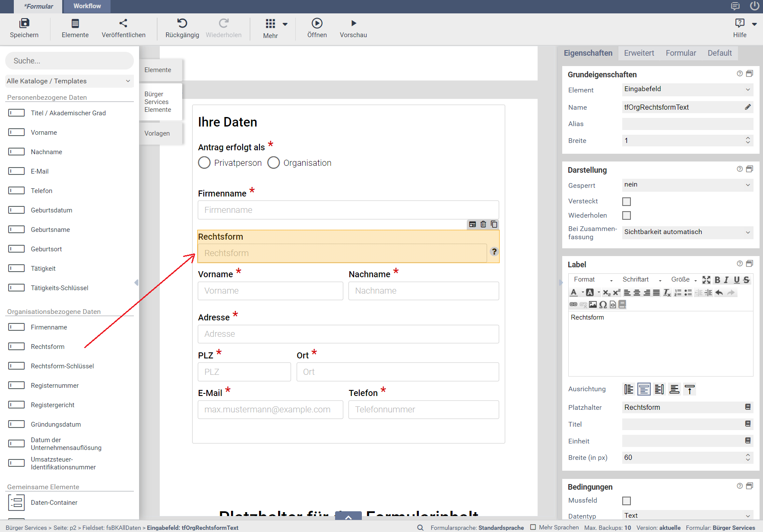This screenshot has height=532, width=763.
Task: Apply bold in the Label editor
Action: tap(717, 280)
